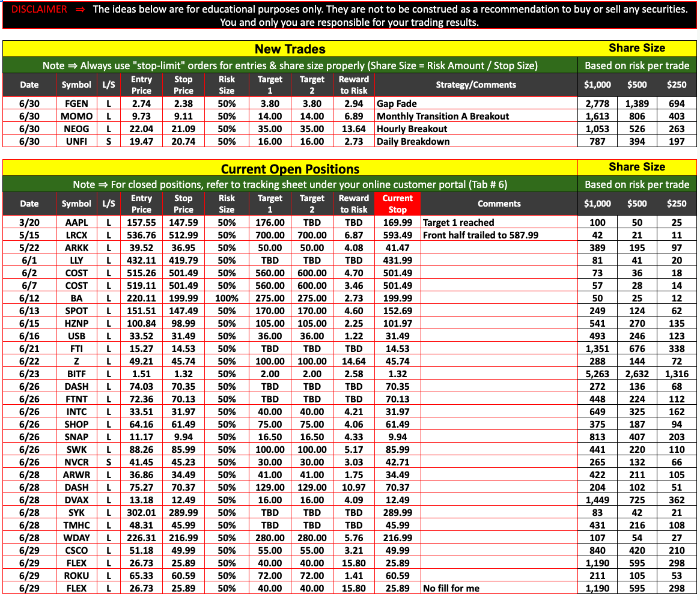Select the LRCX entry price 536.76 cell
Viewport: 700px width, 600px height.
point(141,235)
